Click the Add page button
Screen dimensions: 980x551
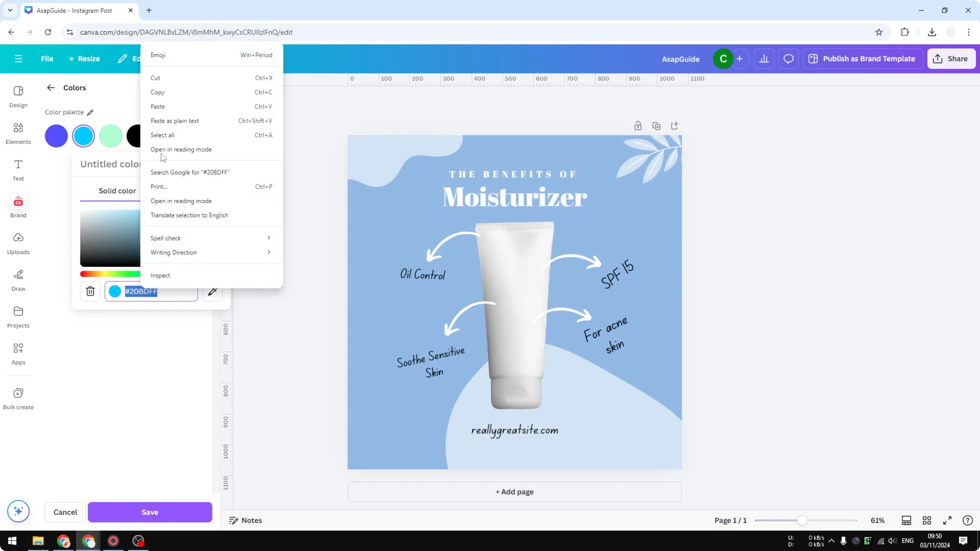[514, 492]
